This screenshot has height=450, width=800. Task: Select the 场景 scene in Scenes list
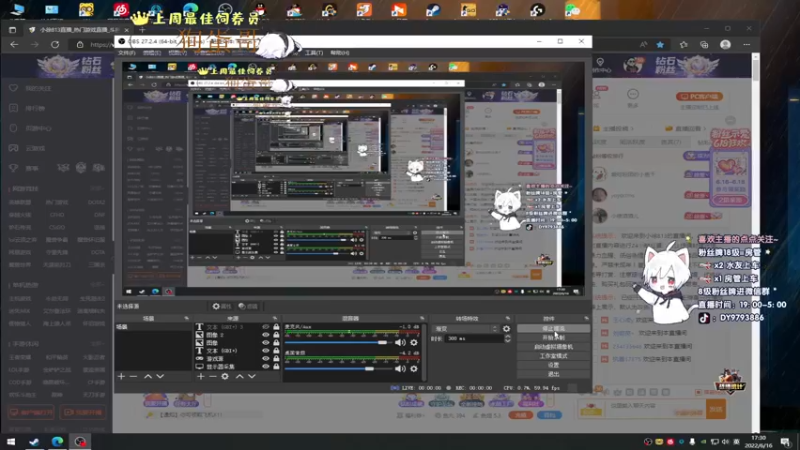pyautogui.click(x=153, y=327)
